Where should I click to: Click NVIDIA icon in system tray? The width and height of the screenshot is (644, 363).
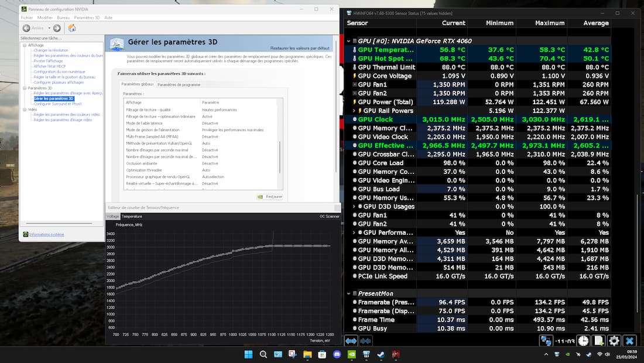coord(568,354)
